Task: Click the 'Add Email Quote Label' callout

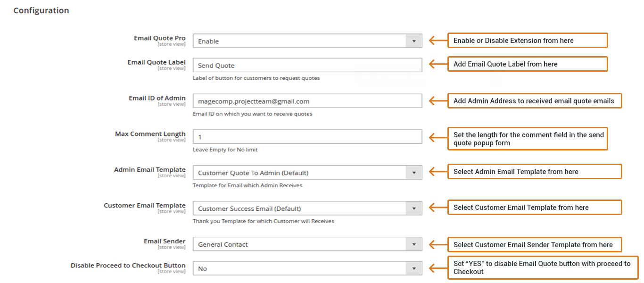Action: [x=527, y=64]
